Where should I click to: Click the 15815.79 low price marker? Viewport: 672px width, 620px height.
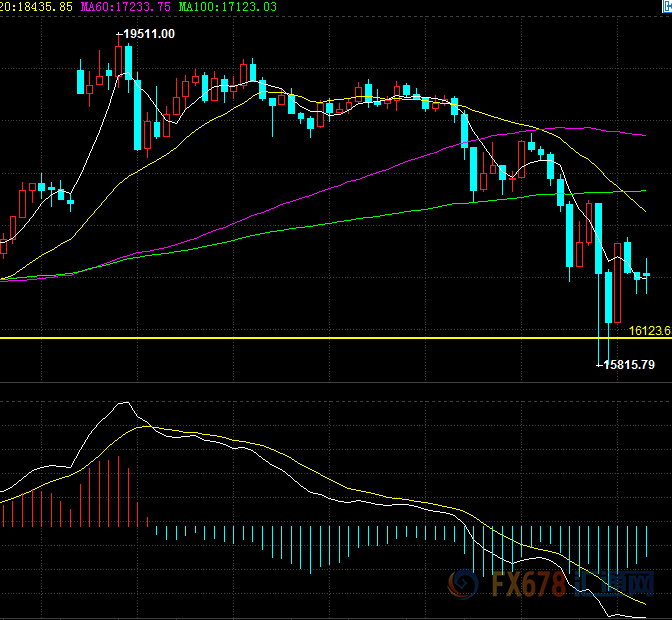click(628, 365)
